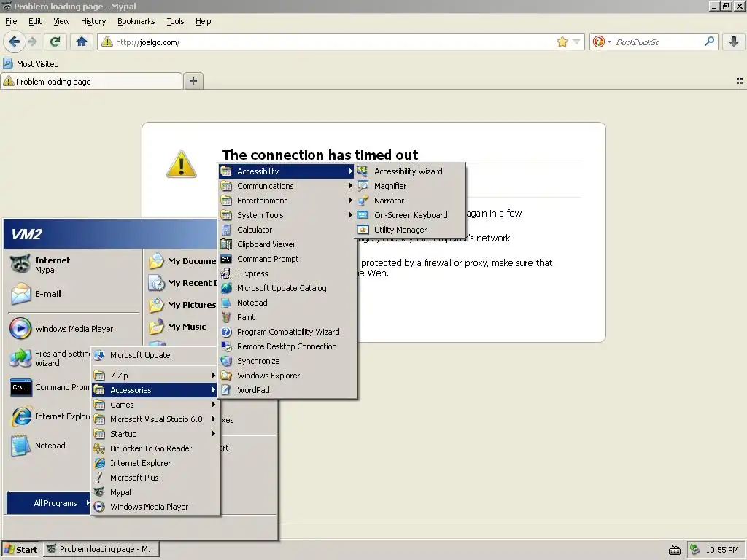Expand the Startup folder
Screen dimensions: 747x560
point(155,434)
